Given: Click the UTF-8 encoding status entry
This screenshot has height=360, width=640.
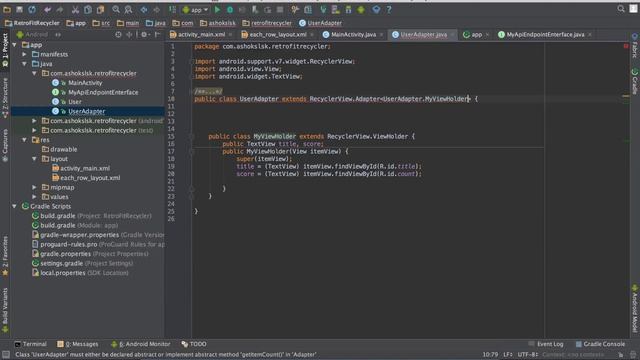Looking at the screenshot, I should pyautogui.click(x=528, y=355).
